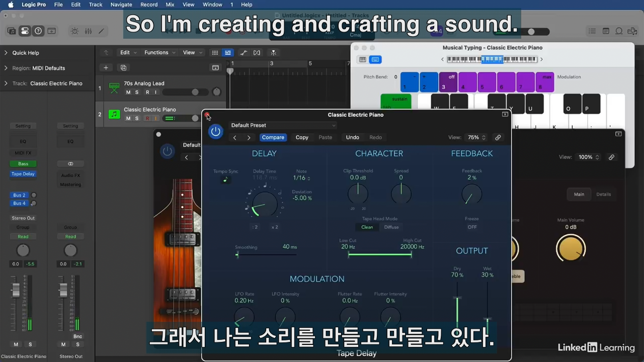Open the Mixer faders icon

click(88, 31)
